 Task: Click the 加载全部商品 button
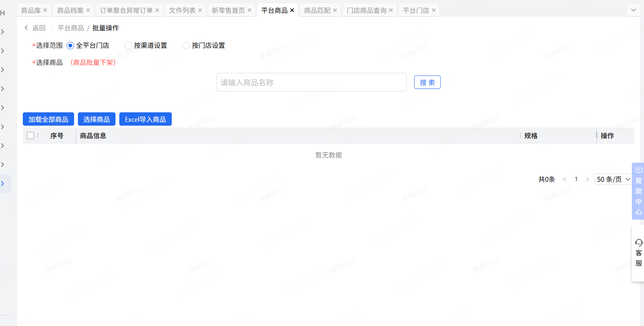(48, 119)
